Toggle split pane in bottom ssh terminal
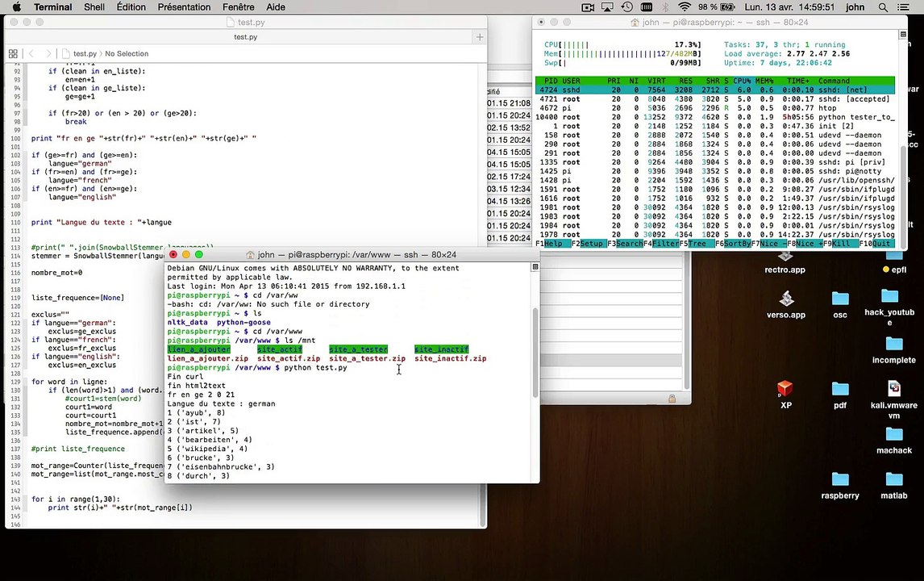 pyautogui.click(x=535, y=267)
